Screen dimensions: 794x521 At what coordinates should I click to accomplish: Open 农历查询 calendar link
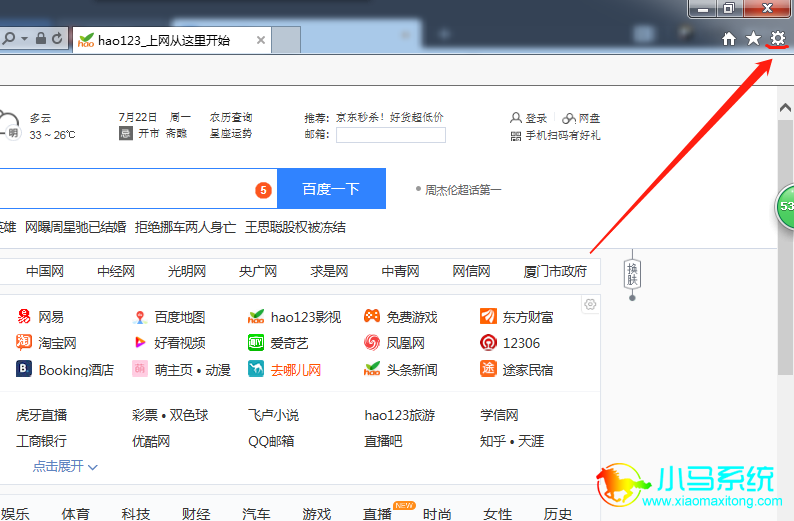click(x=231, y=117)
